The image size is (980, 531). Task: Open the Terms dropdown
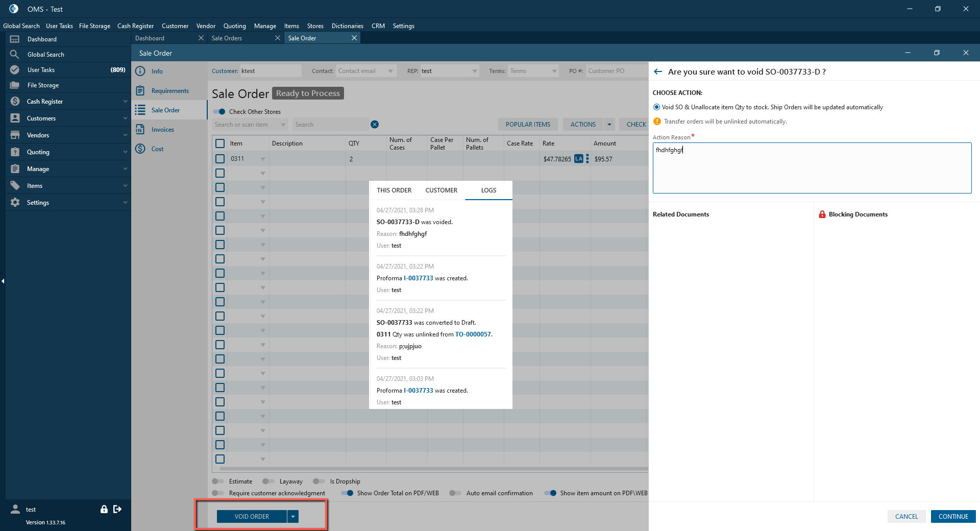click(554, 71)
